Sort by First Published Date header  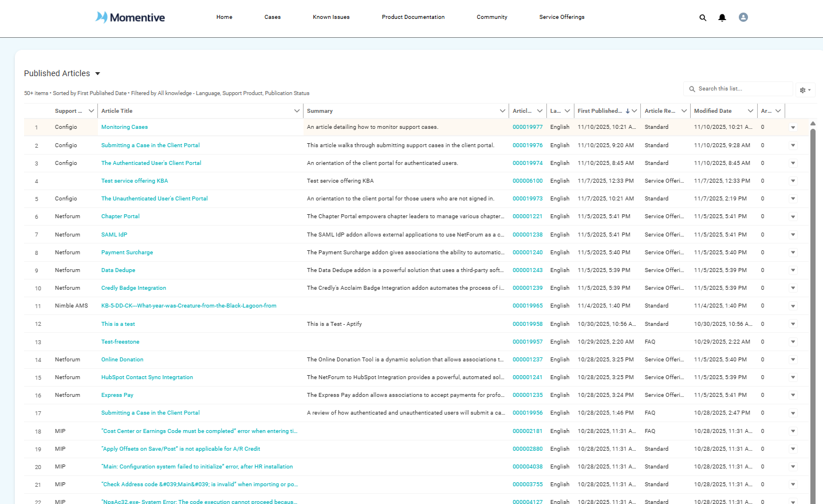click(600, 111)
